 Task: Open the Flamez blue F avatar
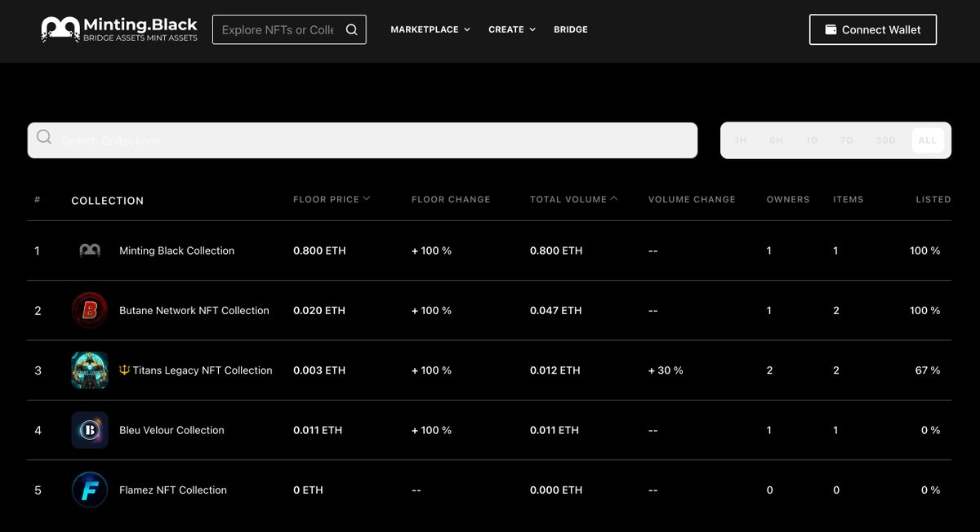tap(90, 490)
